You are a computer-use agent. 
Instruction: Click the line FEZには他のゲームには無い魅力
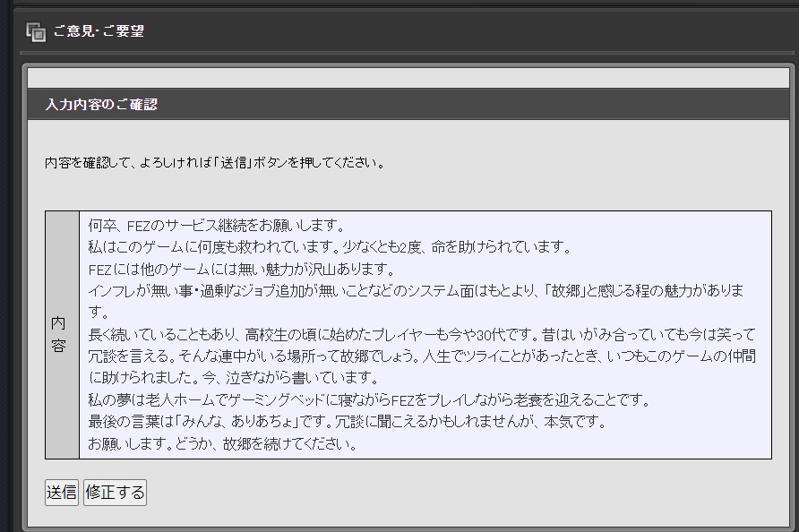pos(242,269)
